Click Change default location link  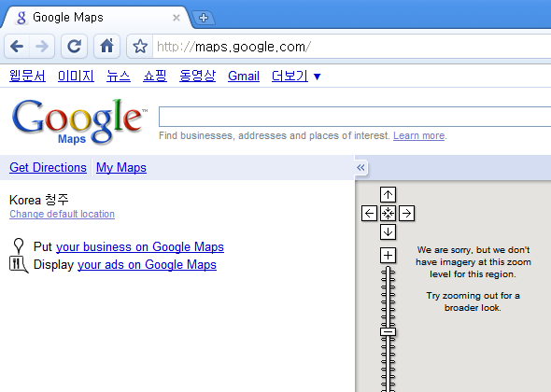coord(62,214)
